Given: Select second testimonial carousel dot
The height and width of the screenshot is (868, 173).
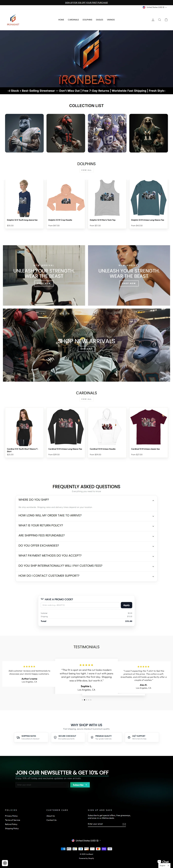Looking at the screenshot, I should 84,700.
